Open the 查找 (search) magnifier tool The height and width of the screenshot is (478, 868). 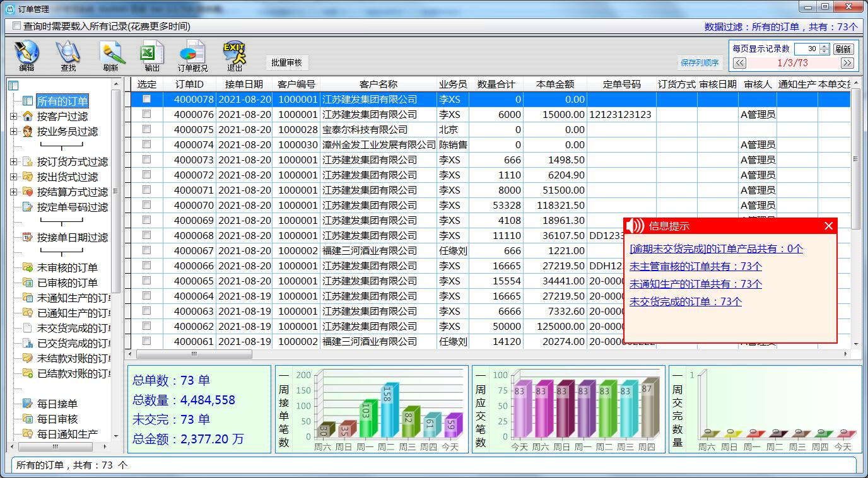coord(67,52)
